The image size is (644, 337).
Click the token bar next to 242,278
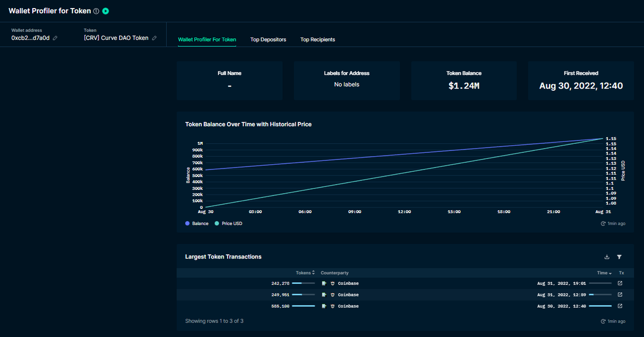tap(303, 283)
